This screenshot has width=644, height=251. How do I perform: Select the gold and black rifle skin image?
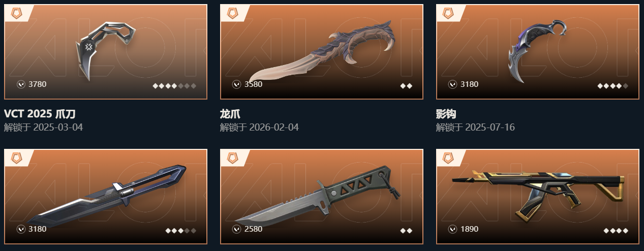coord(537,195)
